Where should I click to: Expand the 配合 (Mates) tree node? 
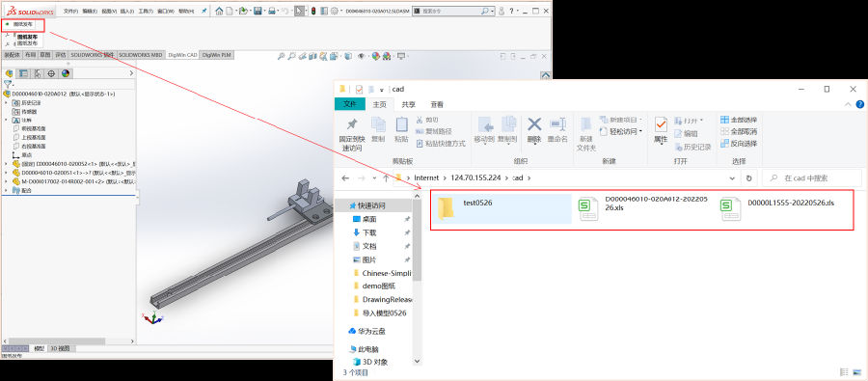[x=6, y=190]
